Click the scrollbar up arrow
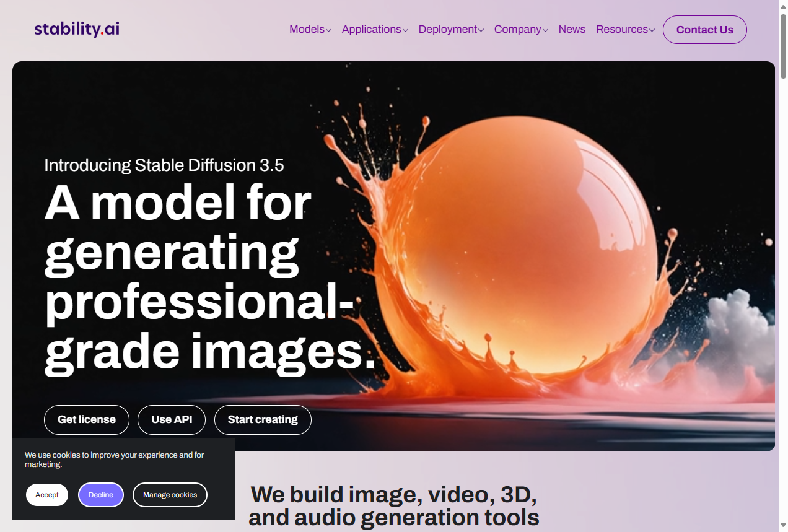This screenshot has height=532, width=788. coord(783,5)
